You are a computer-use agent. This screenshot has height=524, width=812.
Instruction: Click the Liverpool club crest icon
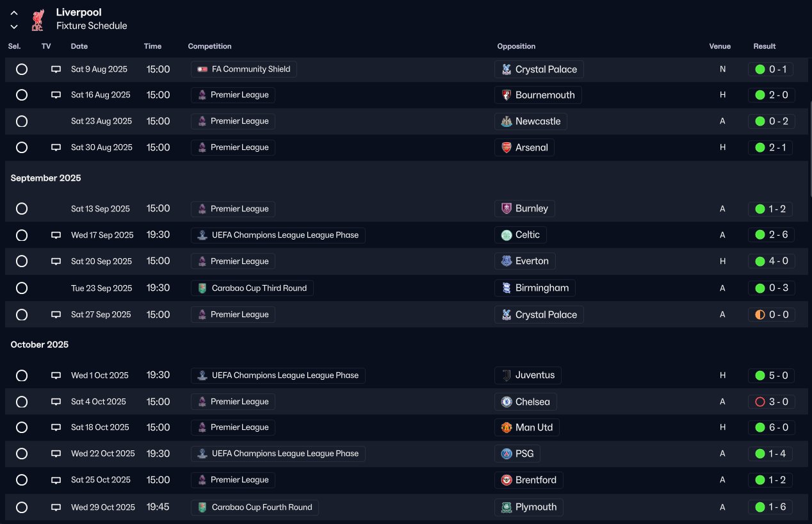[x=37, y=20]
